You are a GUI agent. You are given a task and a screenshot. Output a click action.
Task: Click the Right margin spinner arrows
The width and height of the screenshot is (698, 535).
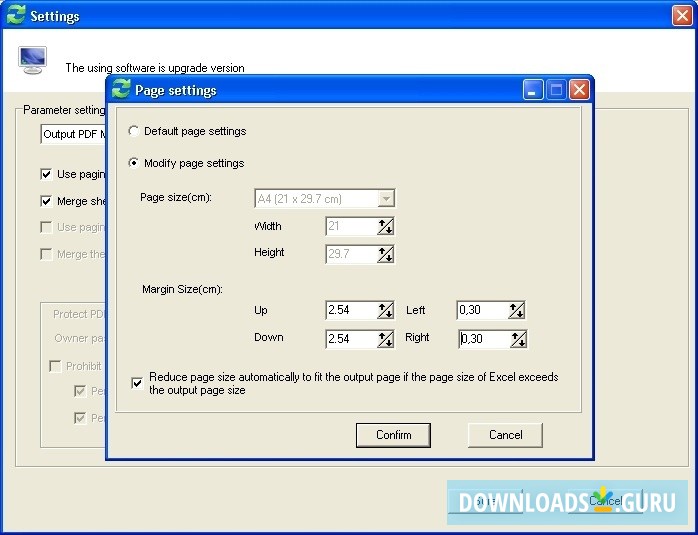pos(519,339)
